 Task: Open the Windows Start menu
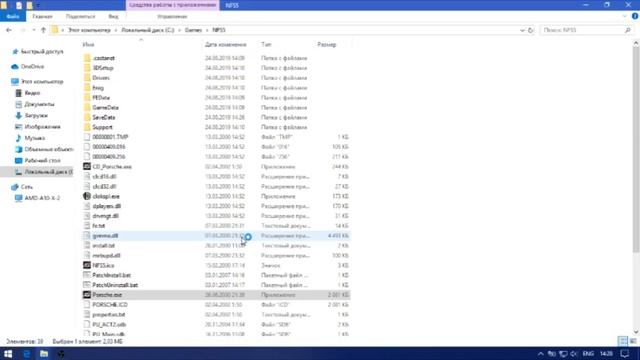pos(8,353)
